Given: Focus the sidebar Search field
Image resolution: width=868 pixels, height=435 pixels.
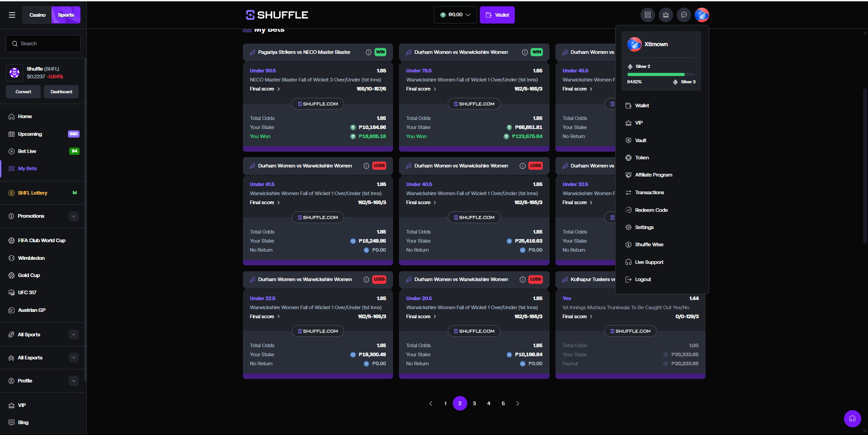Looking at the screenshot, I should (43, 43).
